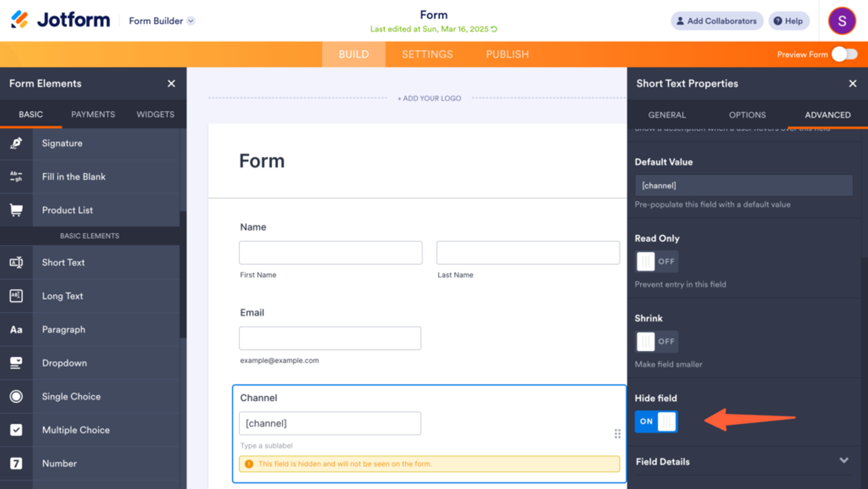Grab the Channel field drag handle icon
868x489 pixels.
click(x=617, y=434)
